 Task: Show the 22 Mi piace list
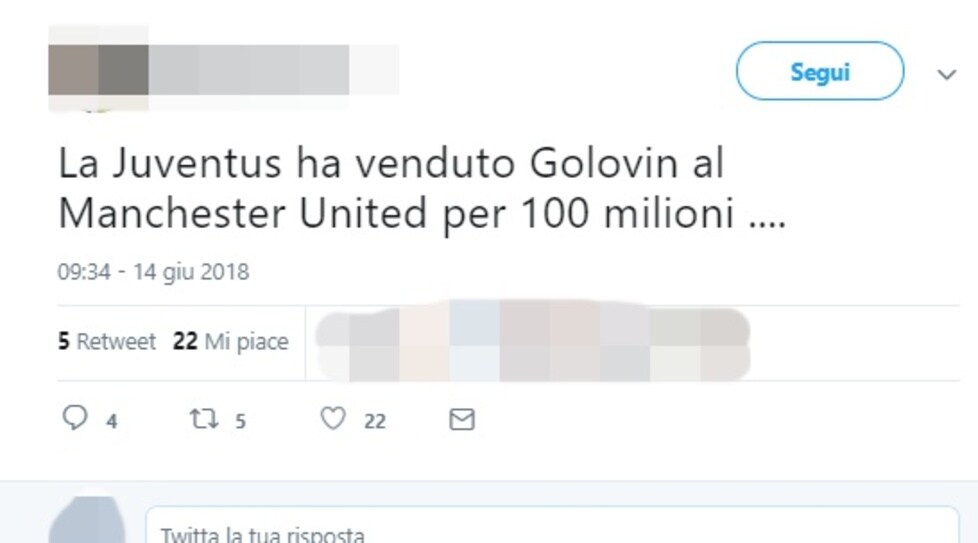(x=231, y=342)
